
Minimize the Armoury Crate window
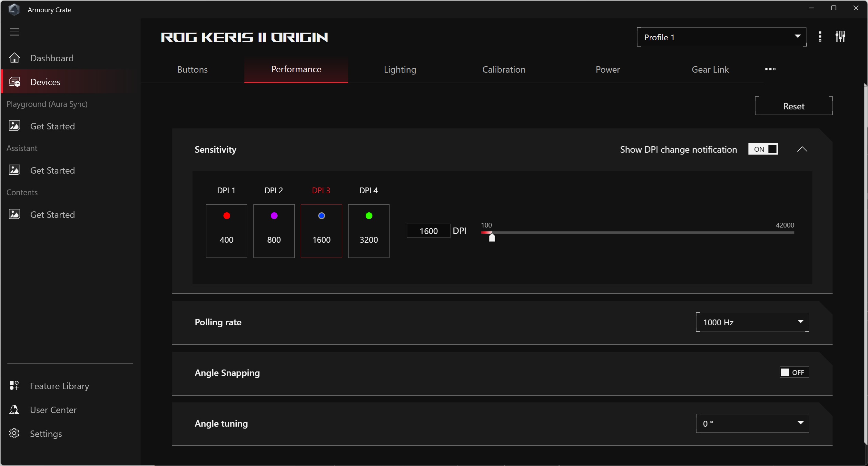[811, 8]
